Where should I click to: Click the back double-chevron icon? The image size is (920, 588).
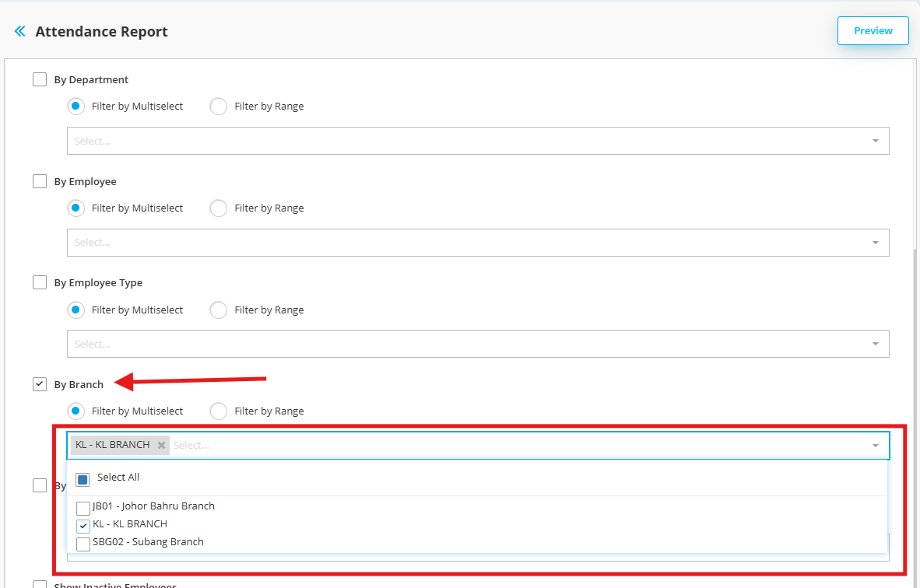pyautogui.click(x=20, y=31)
